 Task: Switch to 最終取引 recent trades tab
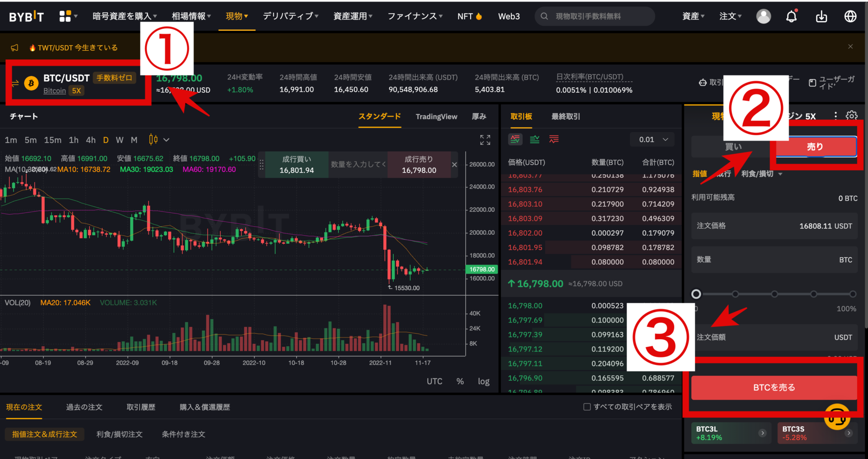tap(566, 116)
